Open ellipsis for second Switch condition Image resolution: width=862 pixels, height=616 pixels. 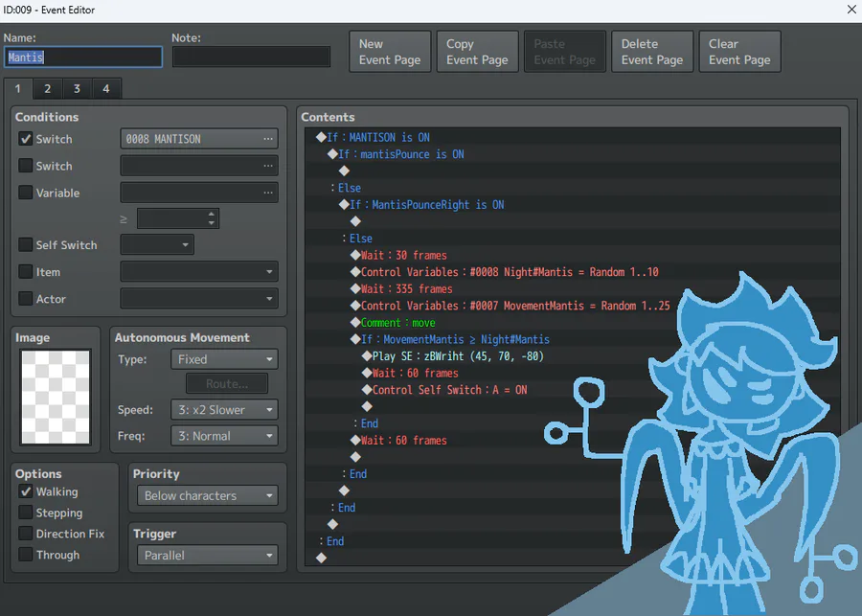[x=268, y=166]
